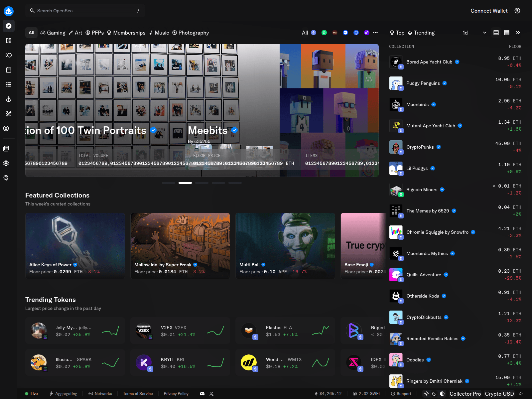Open the tokens icon in sidebar

[9, 55]
